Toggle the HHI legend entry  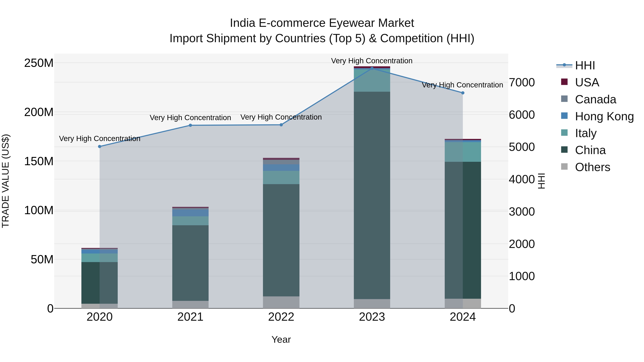click(x=575, y=65)
